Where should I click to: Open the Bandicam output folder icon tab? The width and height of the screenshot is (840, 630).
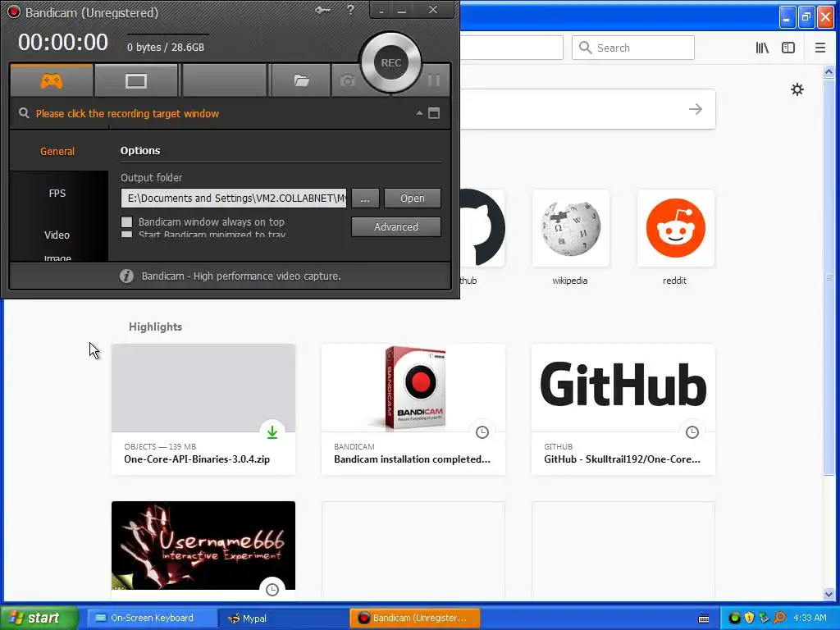click(301, 81)
